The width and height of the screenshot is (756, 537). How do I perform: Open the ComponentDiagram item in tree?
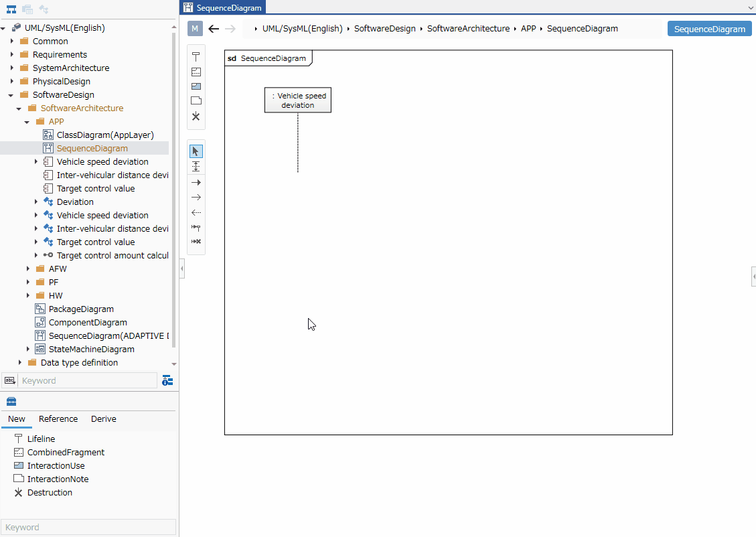point(88,323)
